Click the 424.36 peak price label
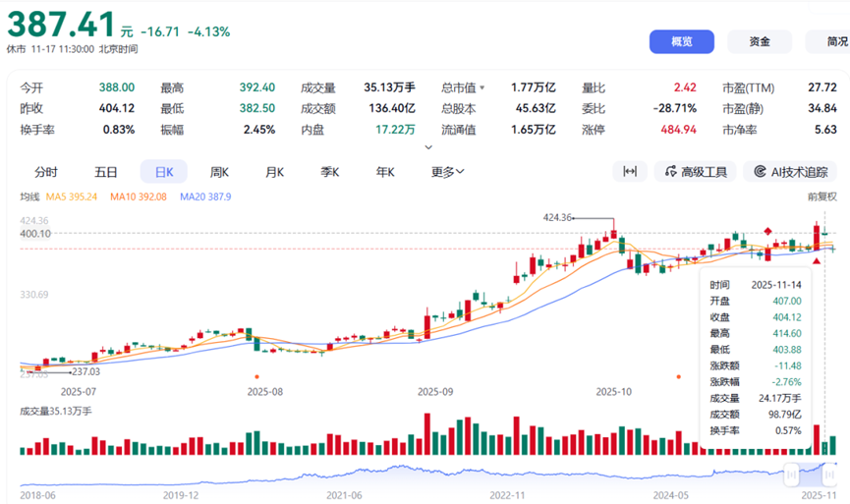Image resolution: width=850 pixels, height=504 pixels. [x=557, y=217]
